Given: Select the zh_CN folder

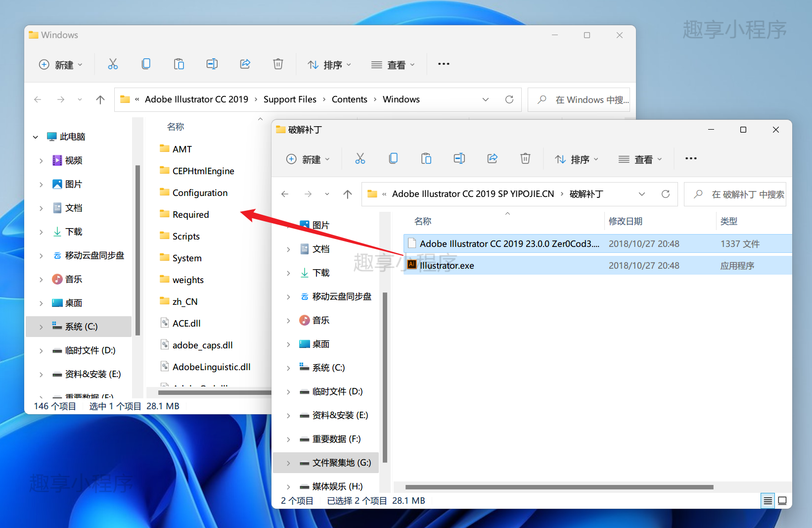Looking at the screenshot, I should 179,301.
